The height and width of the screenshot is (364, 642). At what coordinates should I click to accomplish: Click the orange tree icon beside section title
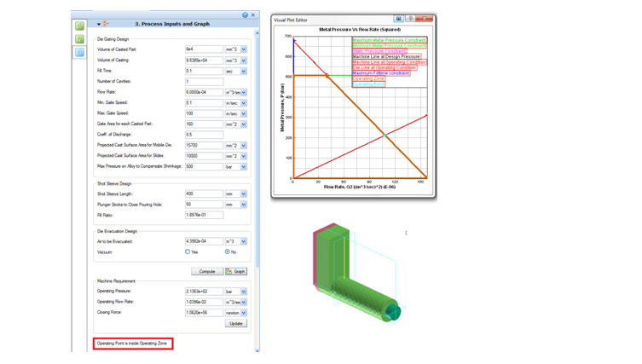coord(106,24)
